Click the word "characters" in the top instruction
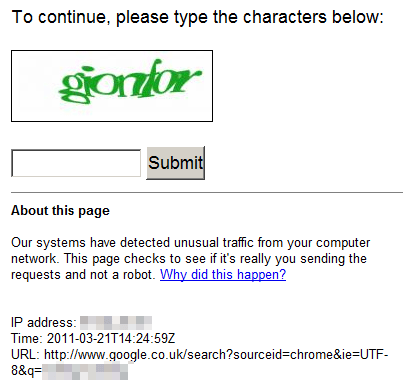Screen dimensions: 403x389 click(x=285, y=17)
